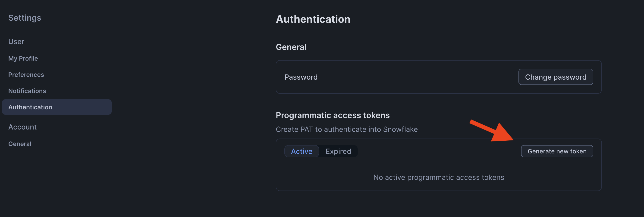Show the Expired tokens tab

click(338, 151)
